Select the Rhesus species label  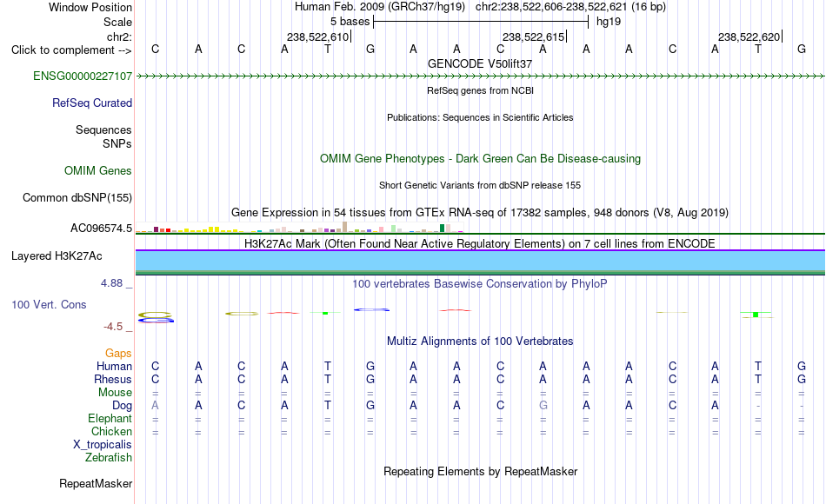click(x=113, y=379)
